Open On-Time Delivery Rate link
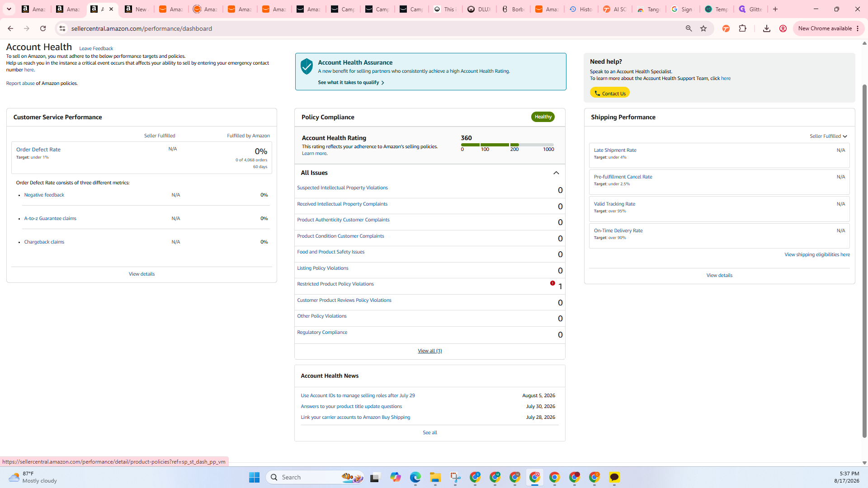The width and height of the screenshot is (868, 488). [x=618, y=231]
